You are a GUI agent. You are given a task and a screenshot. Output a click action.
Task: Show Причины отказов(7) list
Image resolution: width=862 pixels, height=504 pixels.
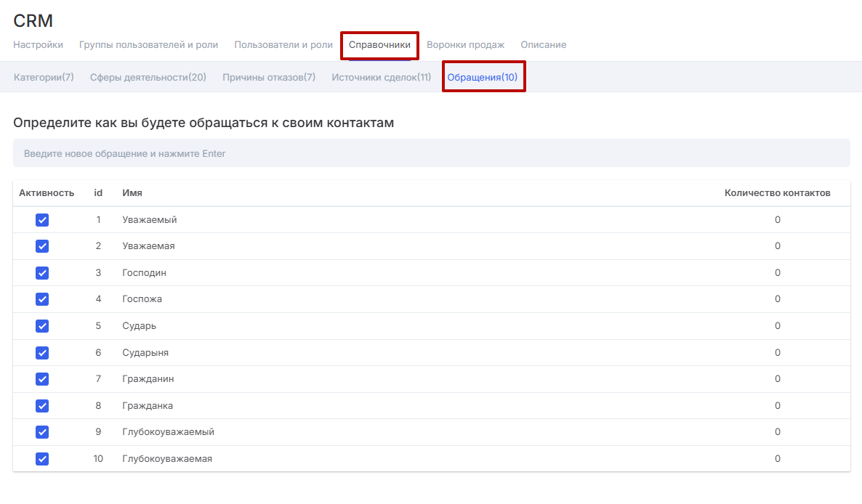coord(269,77)
